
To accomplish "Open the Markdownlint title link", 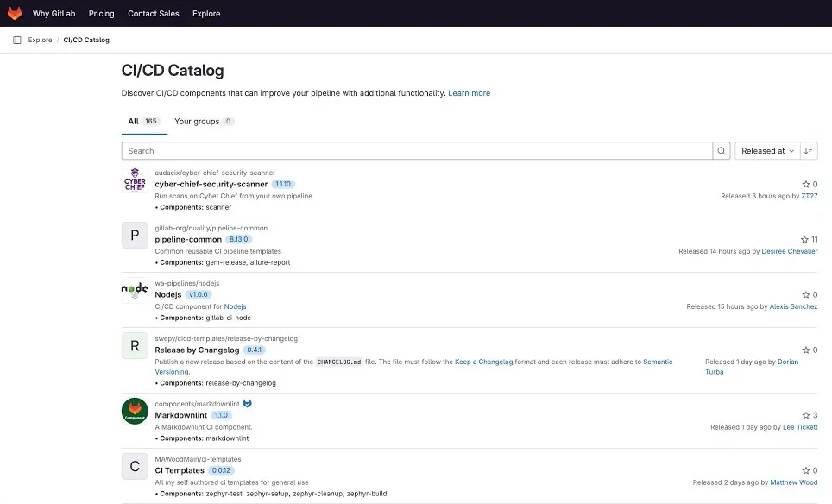I will (181, 415).
